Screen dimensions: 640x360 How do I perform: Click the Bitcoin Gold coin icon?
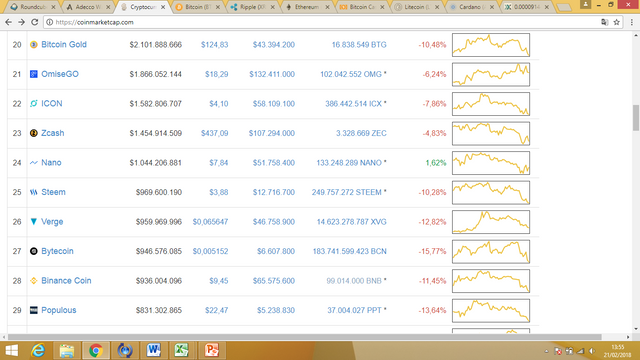pyautogui.click(x=34, y=44)
